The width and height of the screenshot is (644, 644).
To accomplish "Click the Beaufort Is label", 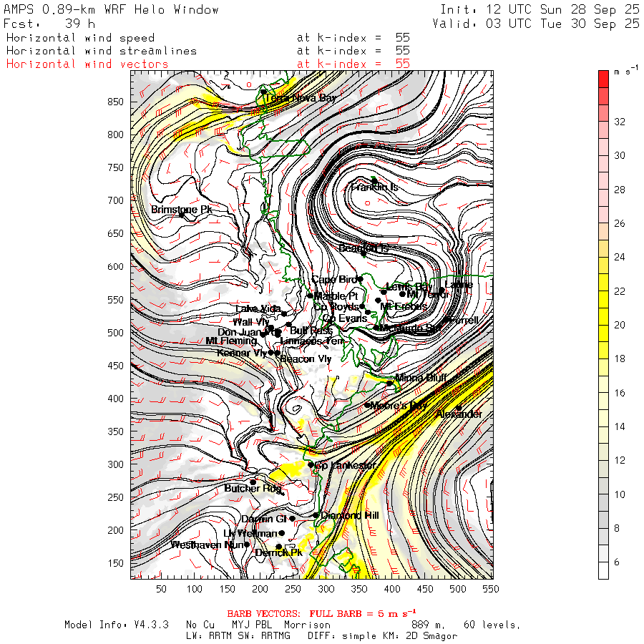I will click(364, 248).
